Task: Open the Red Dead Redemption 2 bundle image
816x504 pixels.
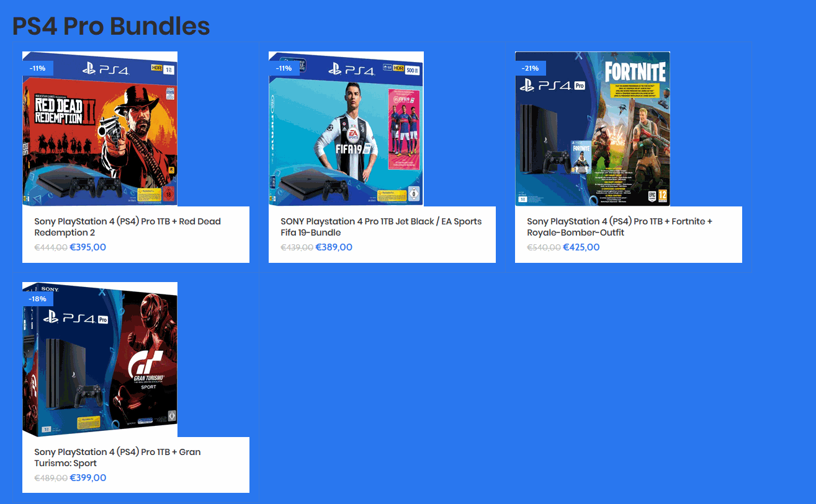Action: pos(100,129)
